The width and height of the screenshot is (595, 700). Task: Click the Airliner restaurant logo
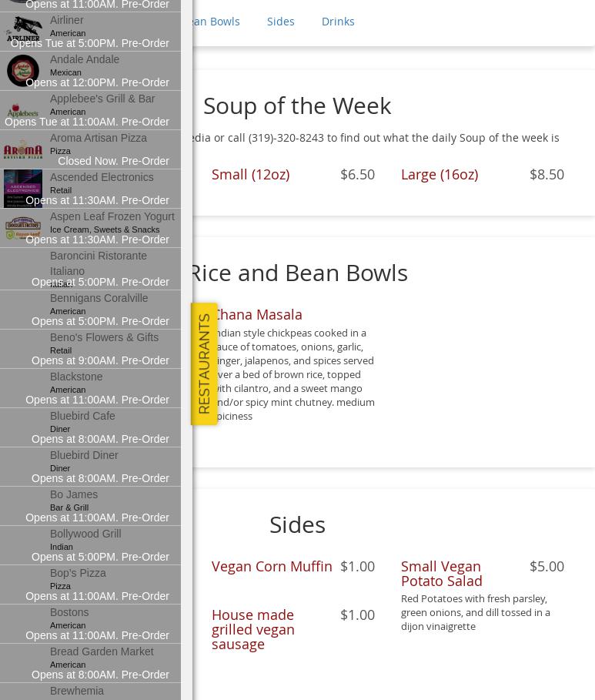point(23,29)
